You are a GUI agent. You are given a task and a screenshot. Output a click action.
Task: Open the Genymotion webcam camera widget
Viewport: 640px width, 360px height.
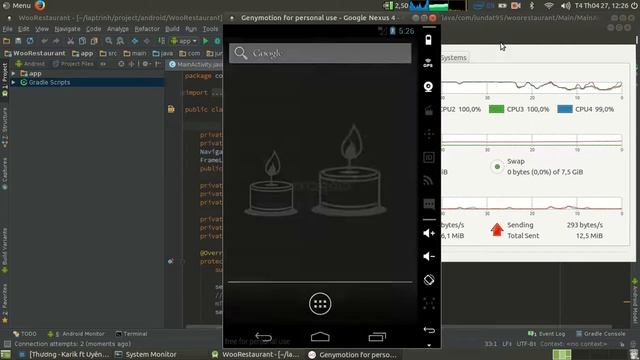428,87
